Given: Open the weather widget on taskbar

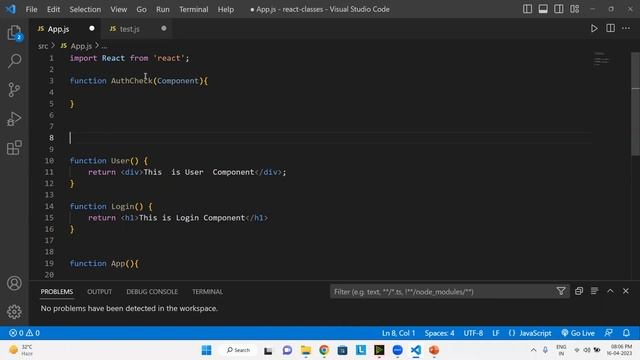Looking at the screenshot, I should pyautogui.click(x=21, y=350).
